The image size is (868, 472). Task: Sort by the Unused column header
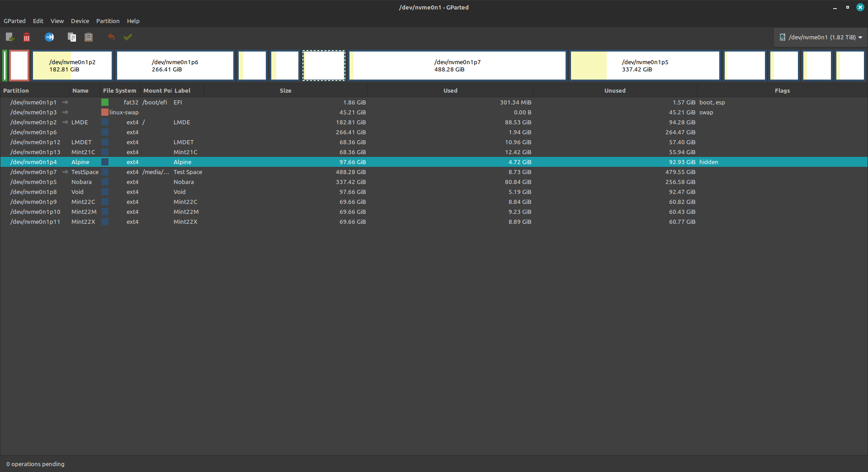[615, 90]
